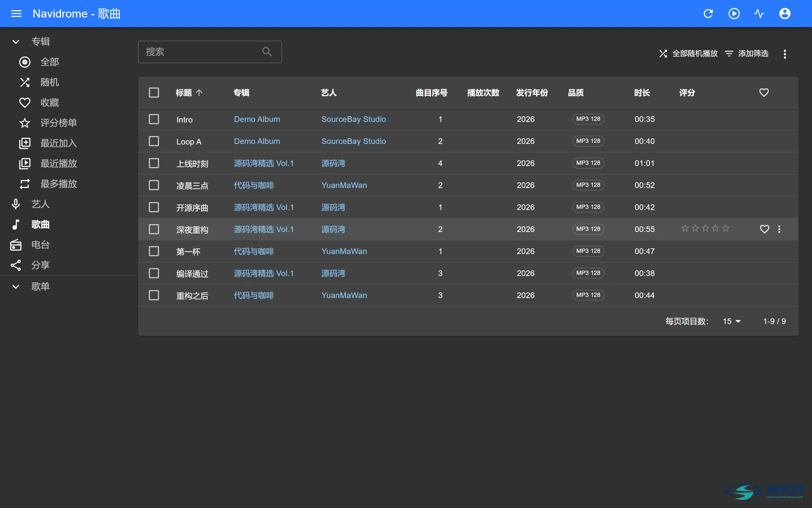Select the checkbox for 上线时刻

[x=154, y=163]
